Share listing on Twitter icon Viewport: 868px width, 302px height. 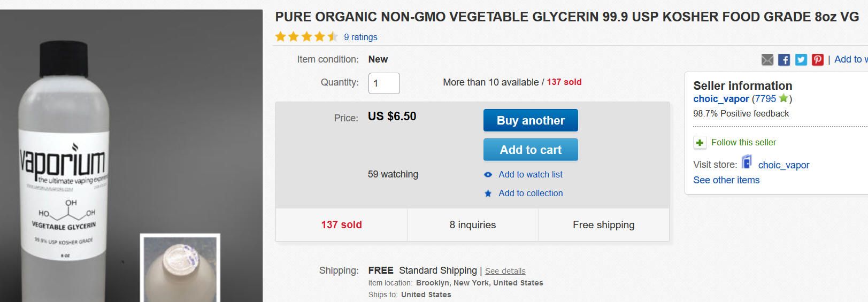[801, 60]
